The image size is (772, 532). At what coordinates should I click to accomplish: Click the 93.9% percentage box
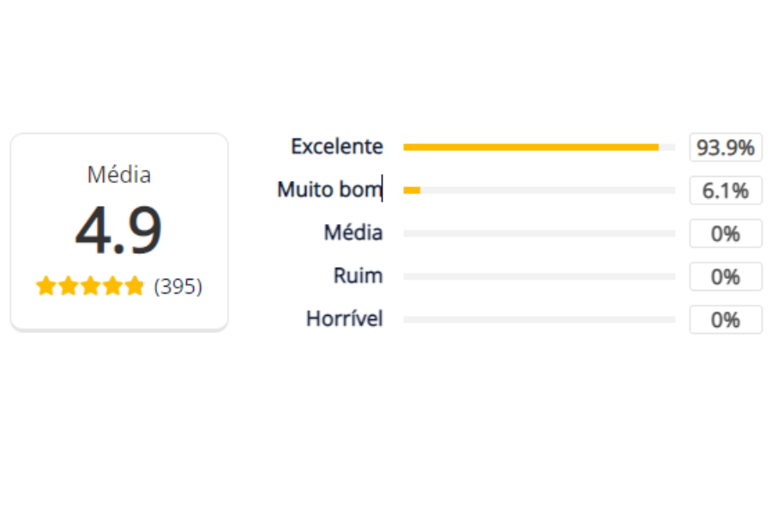pyautogui.click(x=725, y=148)
